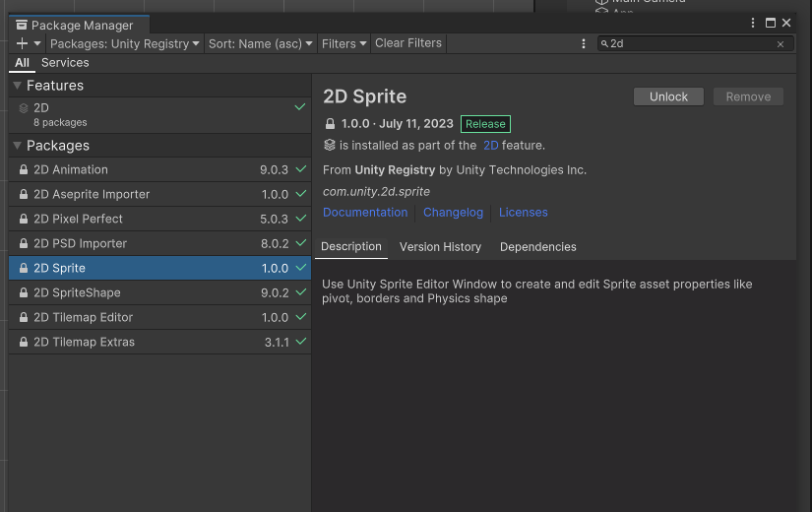Click the com.unity.2d.sprite package name
The image size is (812, 512).
pyautogui.click(x=377, y=192)
